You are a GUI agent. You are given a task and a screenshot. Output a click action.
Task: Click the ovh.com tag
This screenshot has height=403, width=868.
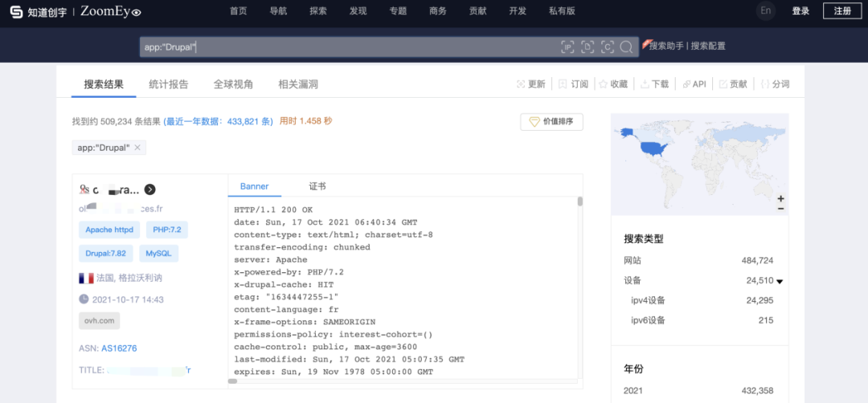(x=99, y=320)
